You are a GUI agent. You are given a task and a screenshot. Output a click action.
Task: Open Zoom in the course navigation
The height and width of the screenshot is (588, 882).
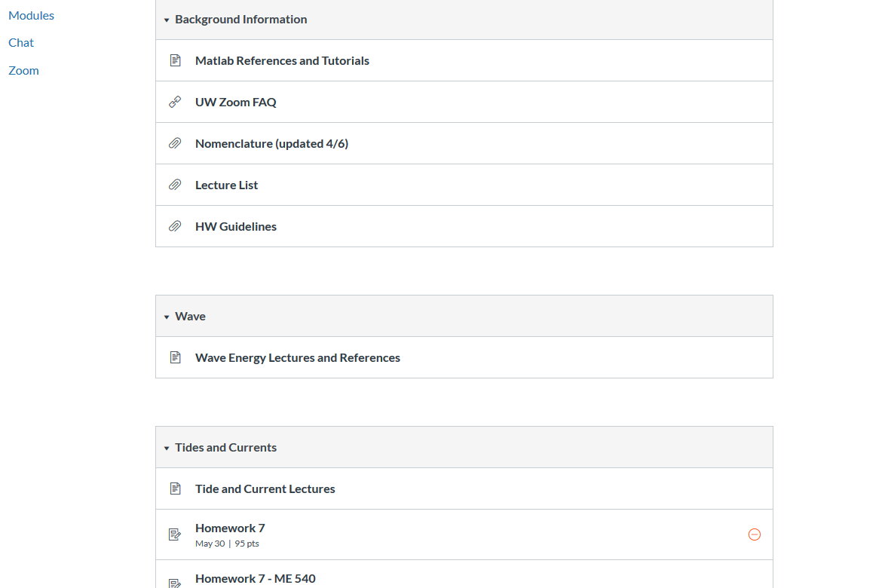[x=23, y=70]
